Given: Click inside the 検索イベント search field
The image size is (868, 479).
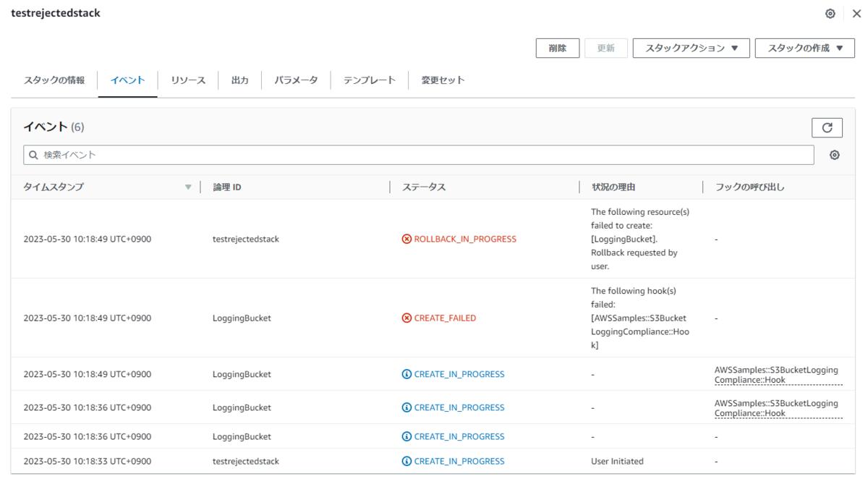Looking at the screenshot, I should click(289, 154).
